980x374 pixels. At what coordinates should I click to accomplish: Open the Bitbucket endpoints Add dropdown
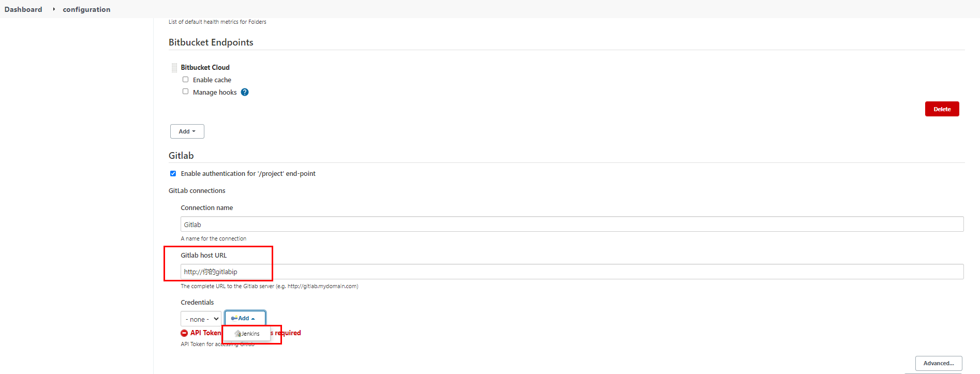[187, 131]
